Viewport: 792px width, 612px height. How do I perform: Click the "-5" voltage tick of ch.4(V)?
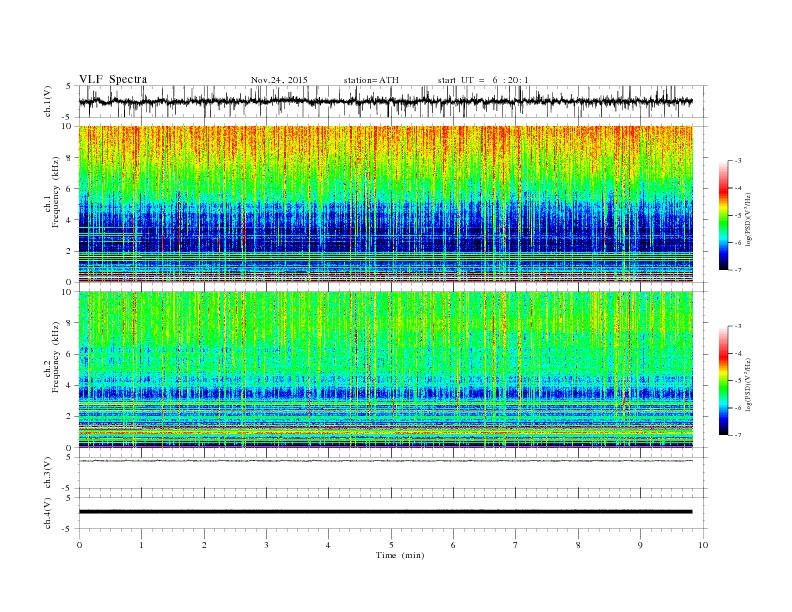coord(67,529)
